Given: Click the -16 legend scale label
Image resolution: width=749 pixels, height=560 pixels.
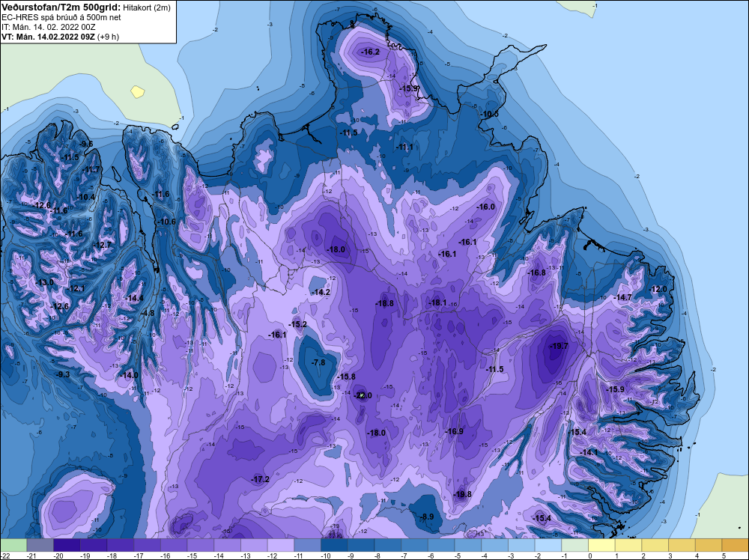Looking at the screenshot, I should coord(166,556).
